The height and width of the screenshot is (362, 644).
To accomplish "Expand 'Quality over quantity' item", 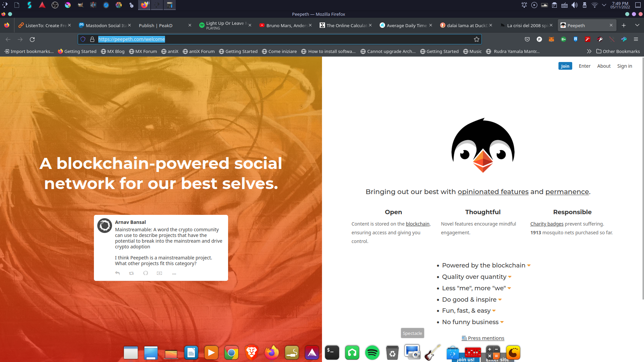I will pos(477,277).
